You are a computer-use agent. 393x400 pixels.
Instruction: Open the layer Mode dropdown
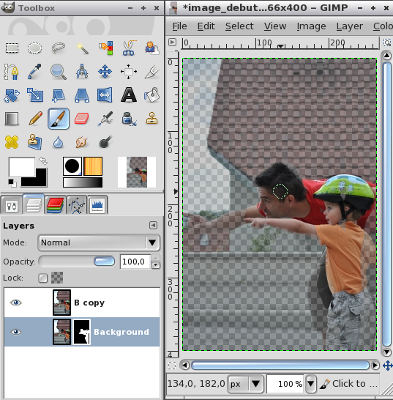[99, 242]
